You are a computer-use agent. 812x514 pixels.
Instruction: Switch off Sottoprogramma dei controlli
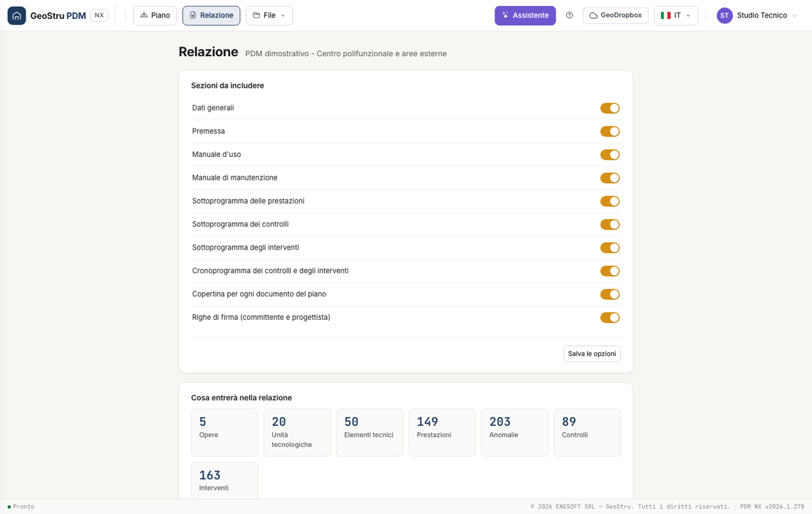pyautogui.click(x=610, y=225)
